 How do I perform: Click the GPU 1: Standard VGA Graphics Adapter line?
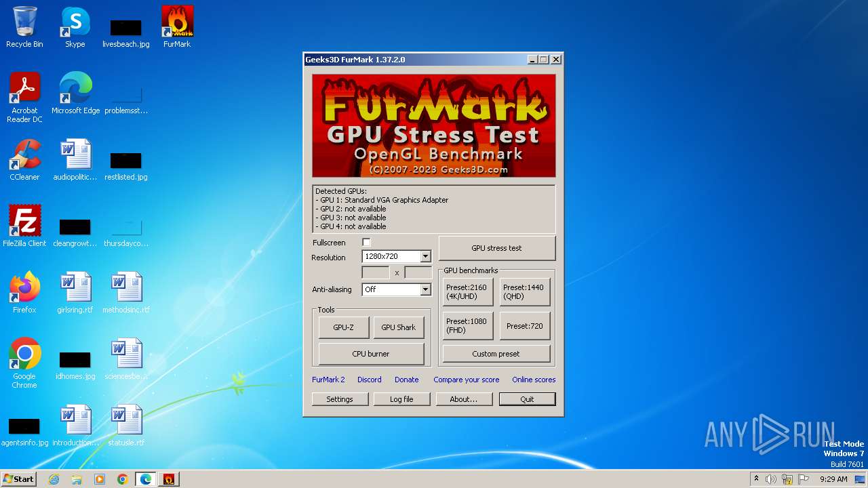click(x=382, y=200)
